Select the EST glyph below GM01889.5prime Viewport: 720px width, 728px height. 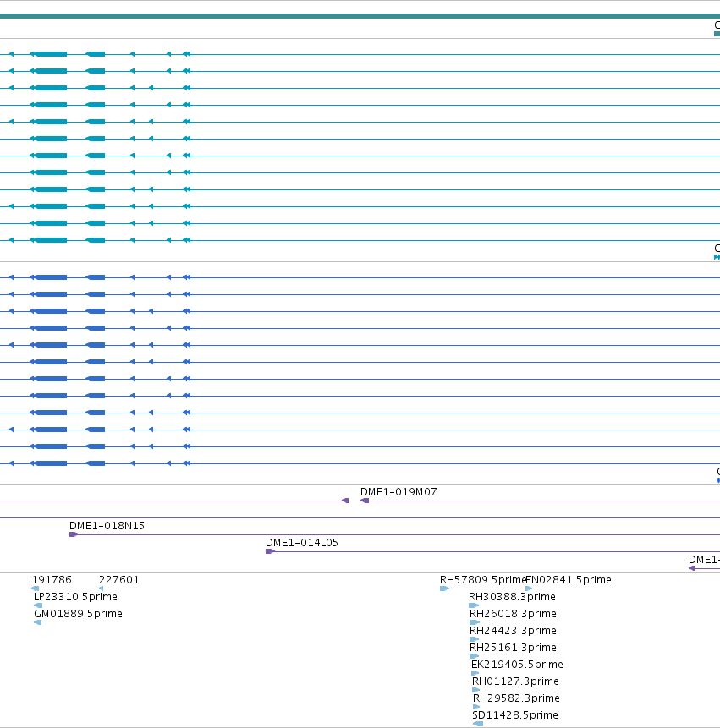[38, 622]
